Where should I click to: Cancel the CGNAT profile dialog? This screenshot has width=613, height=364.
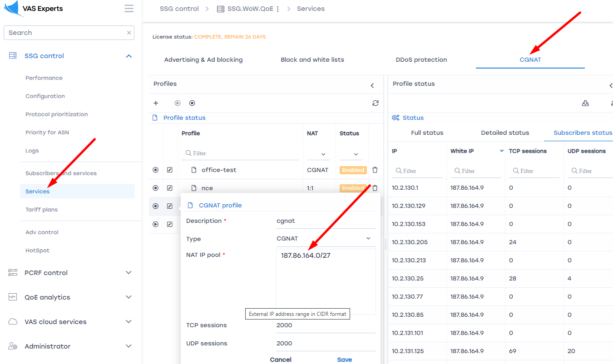tap(281, 359)
